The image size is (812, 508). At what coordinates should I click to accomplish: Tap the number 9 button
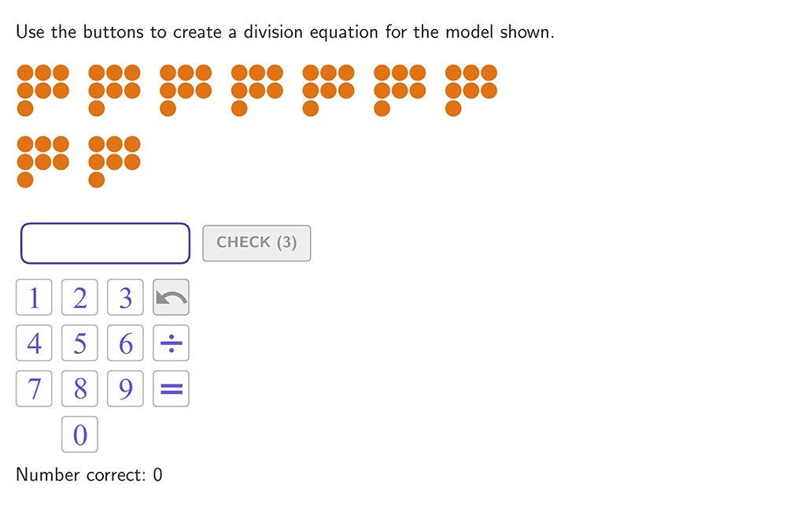(x=125, y=388)
